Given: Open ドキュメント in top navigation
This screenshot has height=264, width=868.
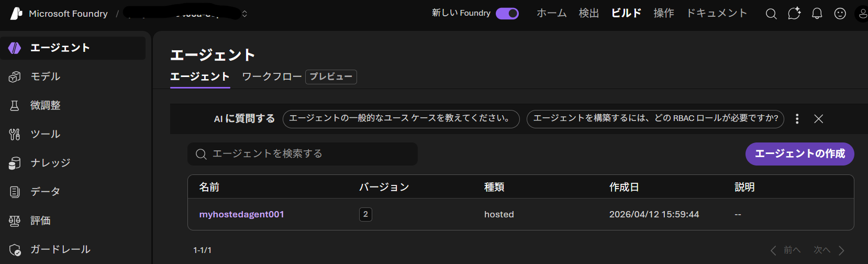Looking at the screenshot, I should [717, 13].
